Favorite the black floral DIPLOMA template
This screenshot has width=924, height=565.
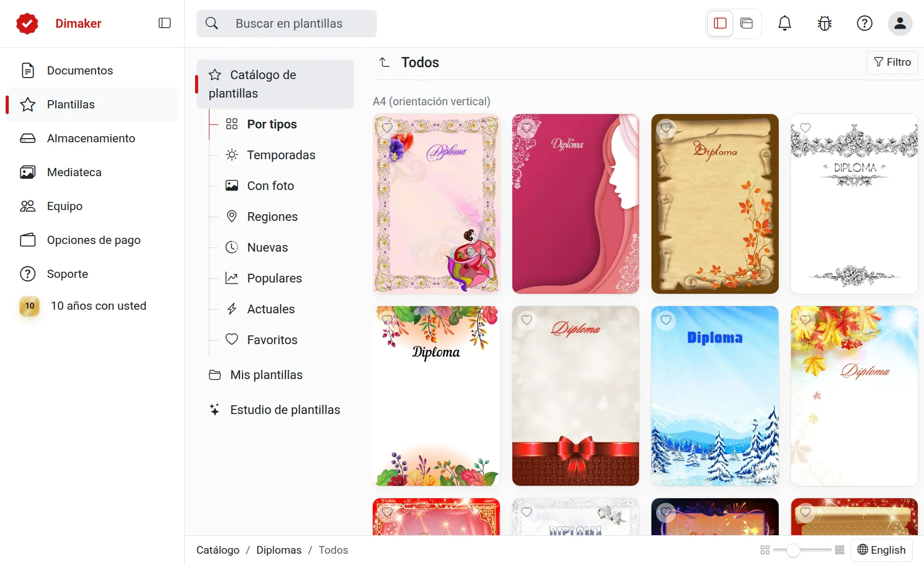(x=805, y=127)
